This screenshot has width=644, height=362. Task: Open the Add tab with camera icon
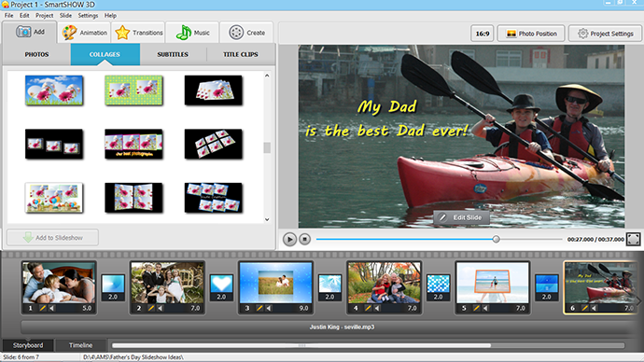pos(30,32)
